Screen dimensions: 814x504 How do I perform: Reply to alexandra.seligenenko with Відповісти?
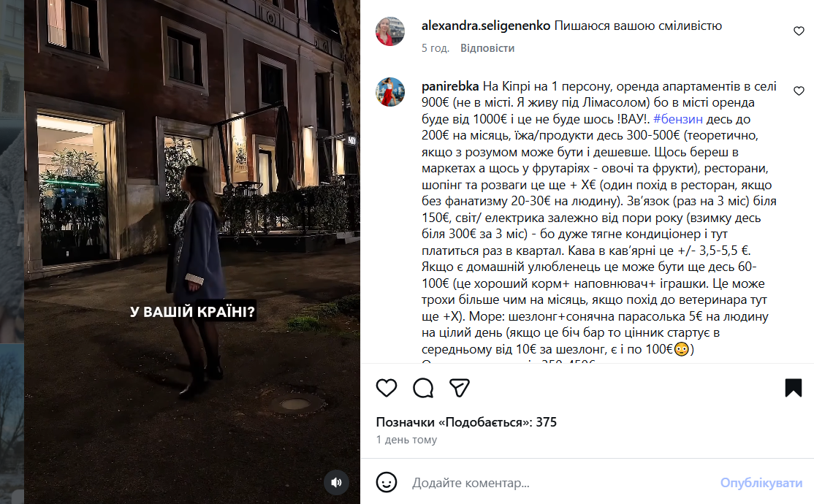click(x=487, y=47)
